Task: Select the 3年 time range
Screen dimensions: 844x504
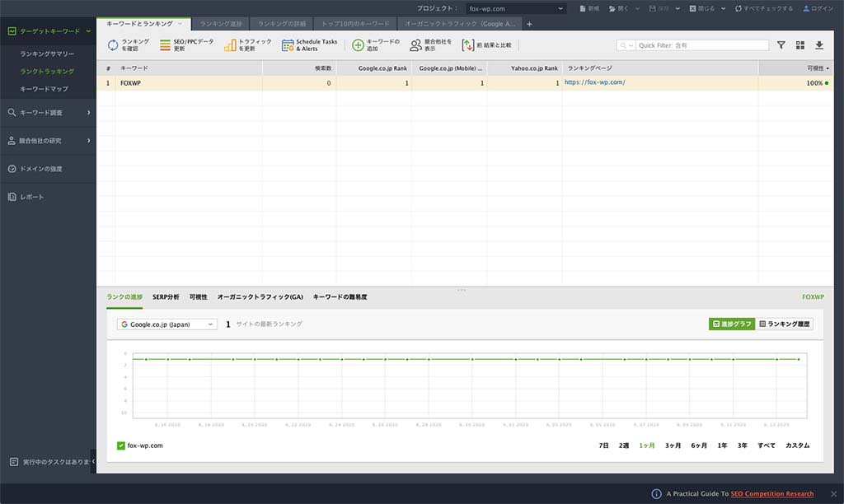Action: (x=743, y=446)
